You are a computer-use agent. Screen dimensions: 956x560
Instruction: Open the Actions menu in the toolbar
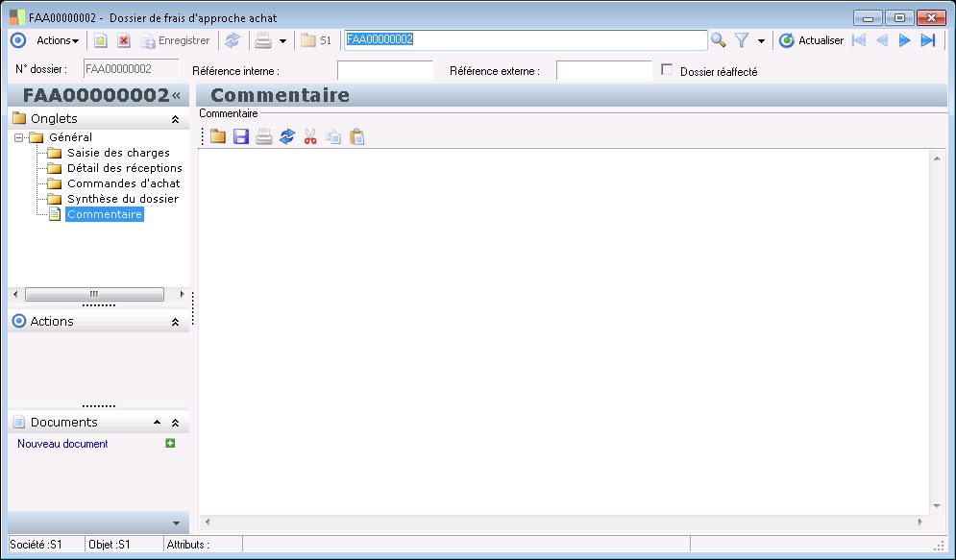click(x=58, y=41)
